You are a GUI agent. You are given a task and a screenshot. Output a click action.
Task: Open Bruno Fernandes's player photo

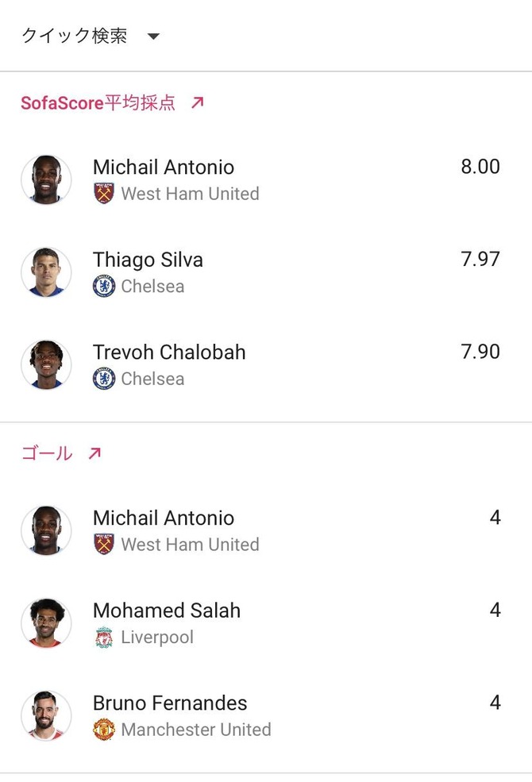pos(46,715)
